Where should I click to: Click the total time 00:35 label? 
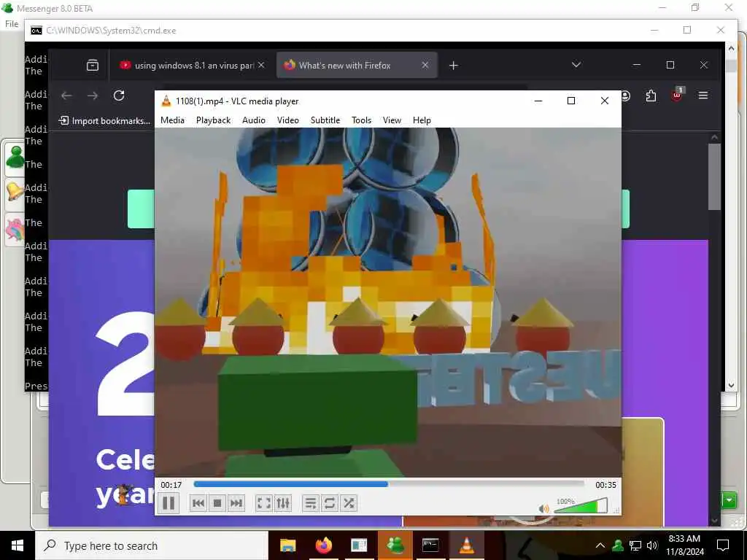(x=605, y=485)
